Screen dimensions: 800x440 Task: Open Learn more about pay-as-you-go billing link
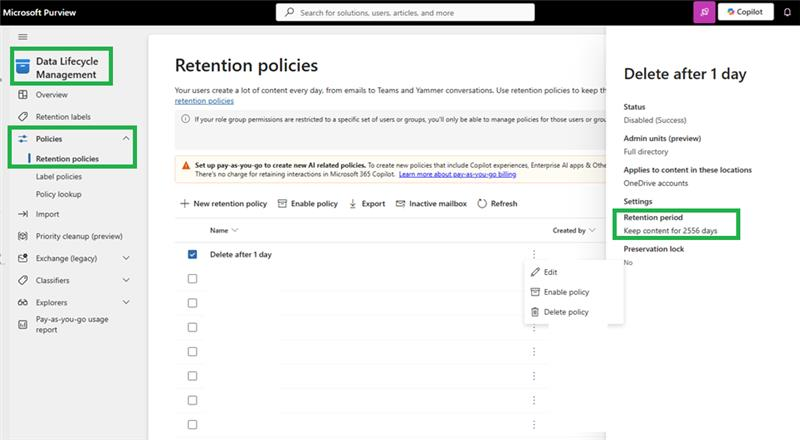[457, 174]
